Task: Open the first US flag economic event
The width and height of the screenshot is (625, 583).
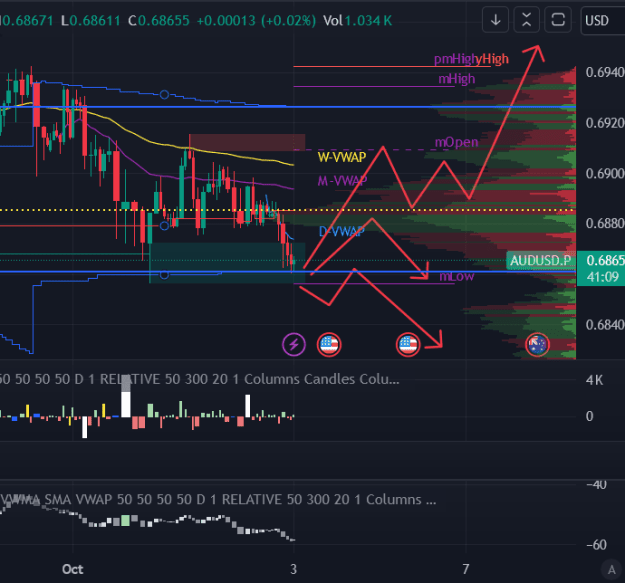Action: click(x=329, y=344)
